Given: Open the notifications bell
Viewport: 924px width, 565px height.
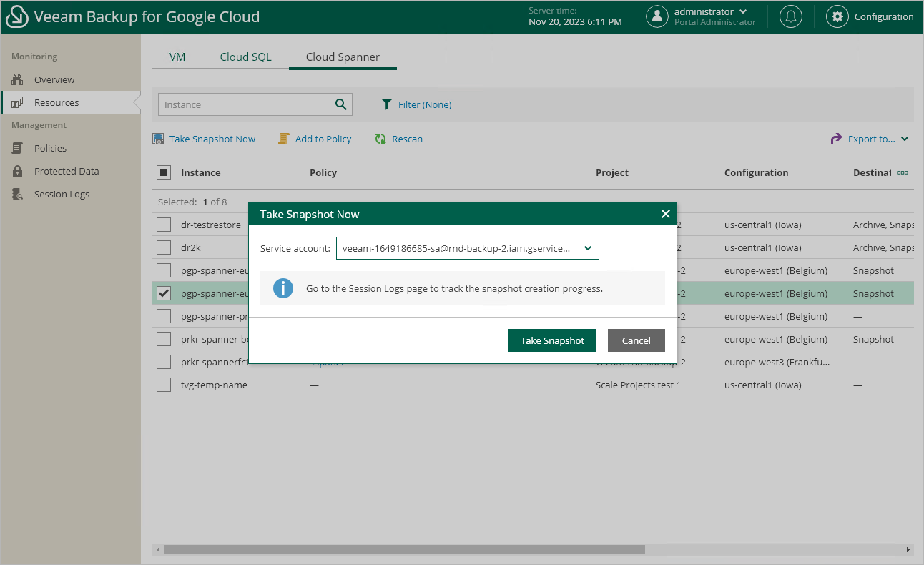Looking at the screenshot, I should tap(791, 16).
